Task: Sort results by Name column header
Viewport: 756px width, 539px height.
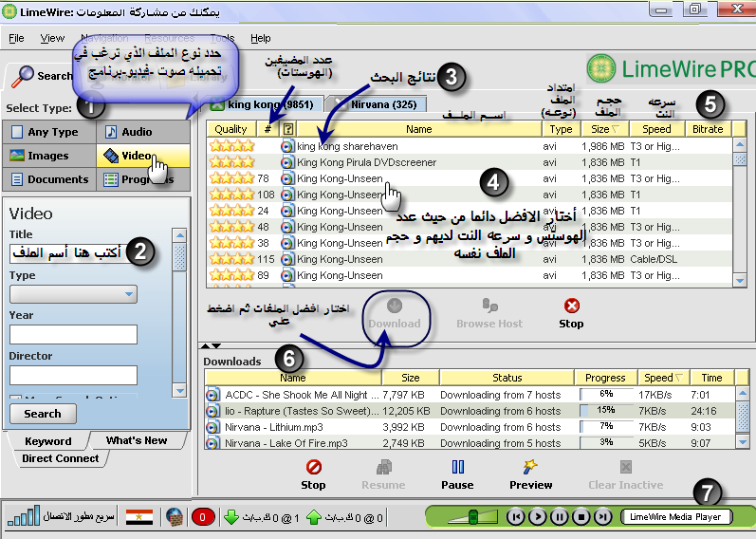Action: point(418,129)
